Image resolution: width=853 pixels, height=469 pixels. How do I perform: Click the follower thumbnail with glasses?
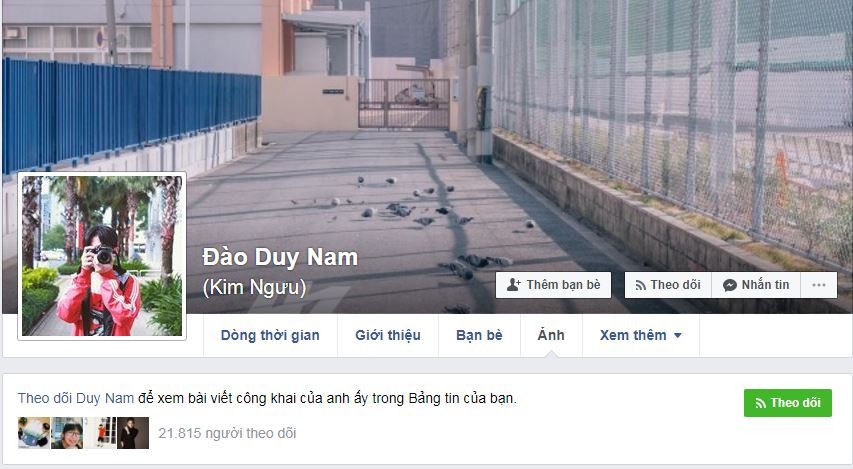pyautogui.click(x=67, y=433)
